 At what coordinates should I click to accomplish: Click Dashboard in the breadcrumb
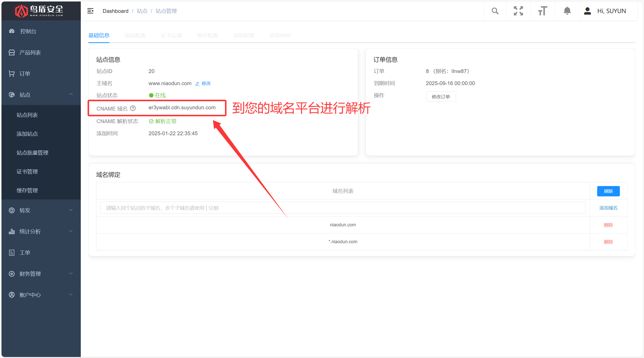[x=116, y=11]
